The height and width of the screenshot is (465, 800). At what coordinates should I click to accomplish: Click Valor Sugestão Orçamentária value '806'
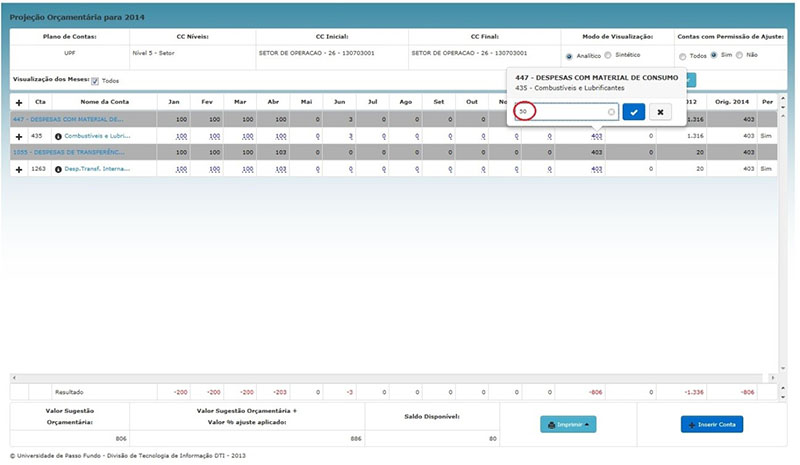[121, 439]
